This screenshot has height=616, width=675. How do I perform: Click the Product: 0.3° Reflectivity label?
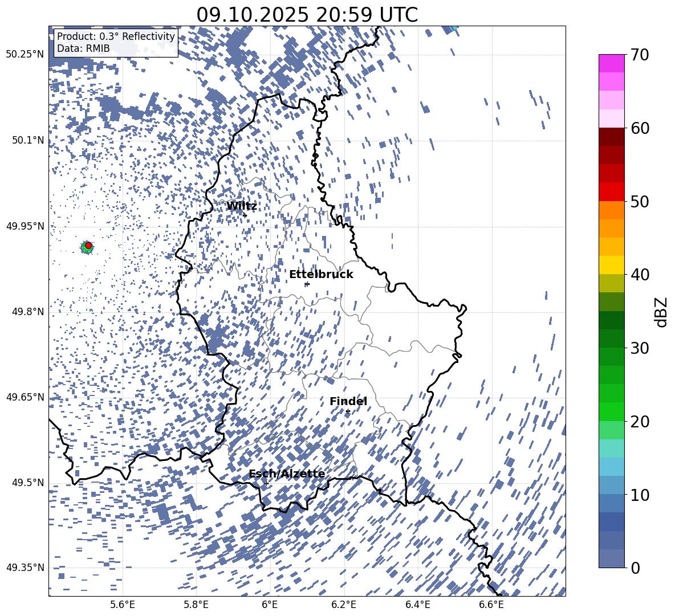coord(116,36)
